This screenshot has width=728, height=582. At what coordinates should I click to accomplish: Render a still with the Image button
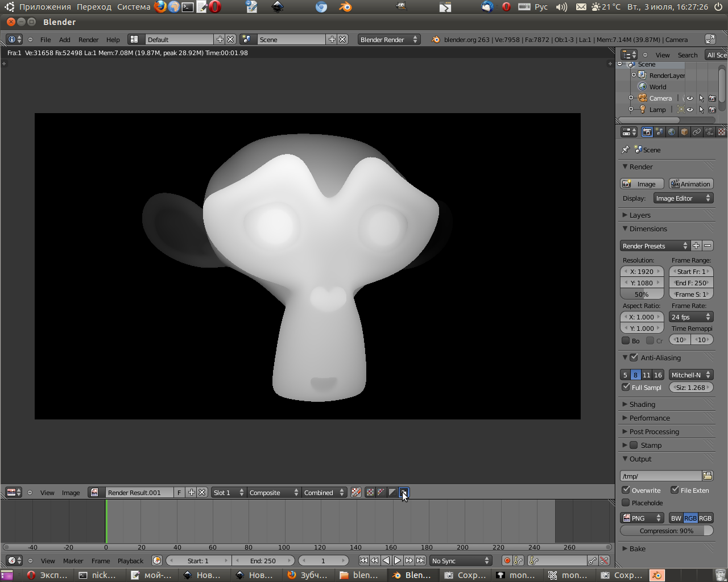642,184
